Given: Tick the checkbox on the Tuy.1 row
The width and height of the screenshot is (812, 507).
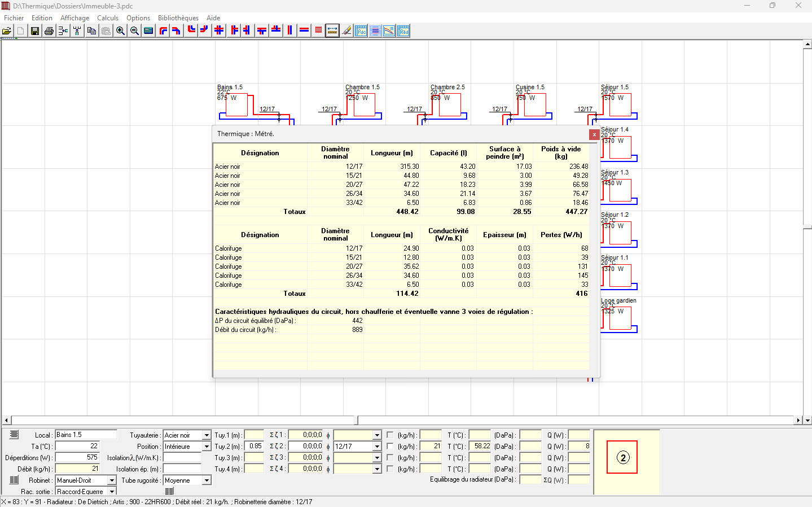Looking at the screenshot, I should 390,435.
